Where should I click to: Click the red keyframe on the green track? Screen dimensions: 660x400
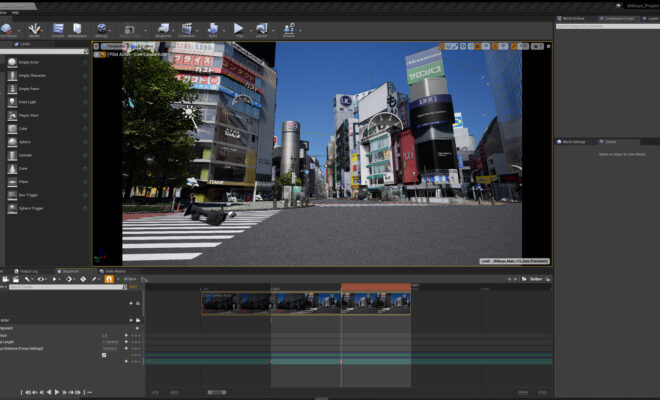coord(341,362)
